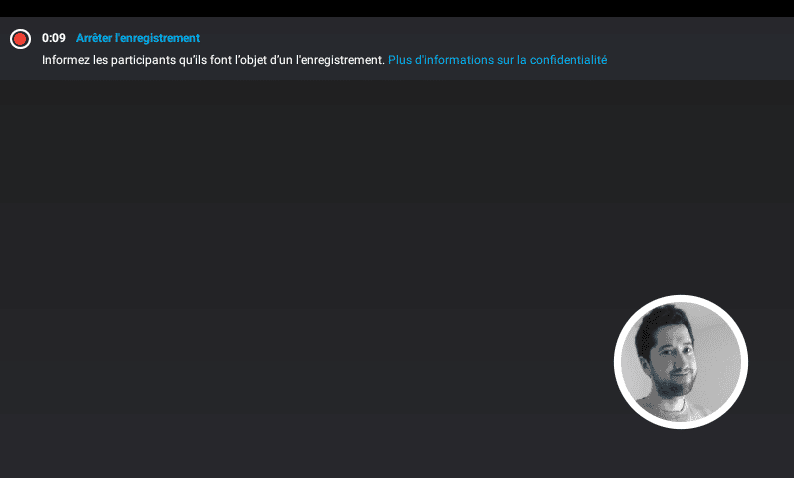Open Plus d'informations sur la confidentialité link
794x478 pixels.
click(x=497, y=60)
